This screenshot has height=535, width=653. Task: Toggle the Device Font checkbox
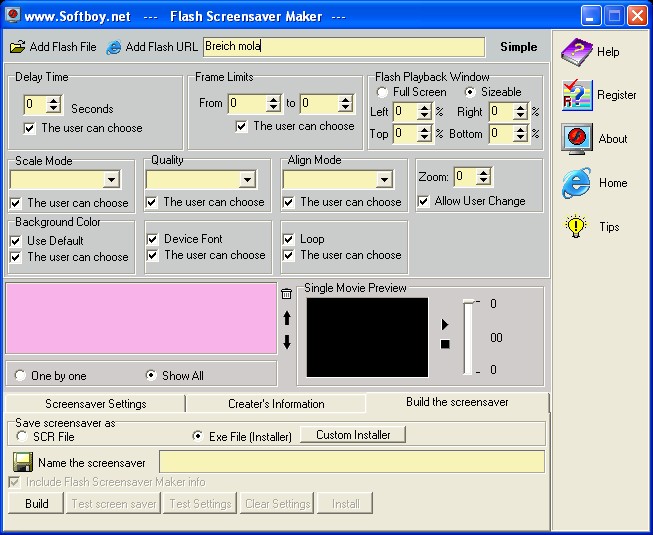coord(152,239)
